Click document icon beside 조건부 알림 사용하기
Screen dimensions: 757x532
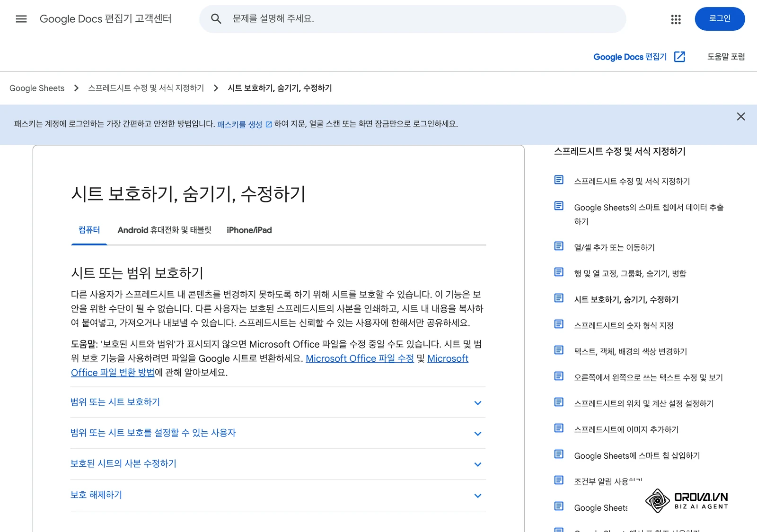559,480
